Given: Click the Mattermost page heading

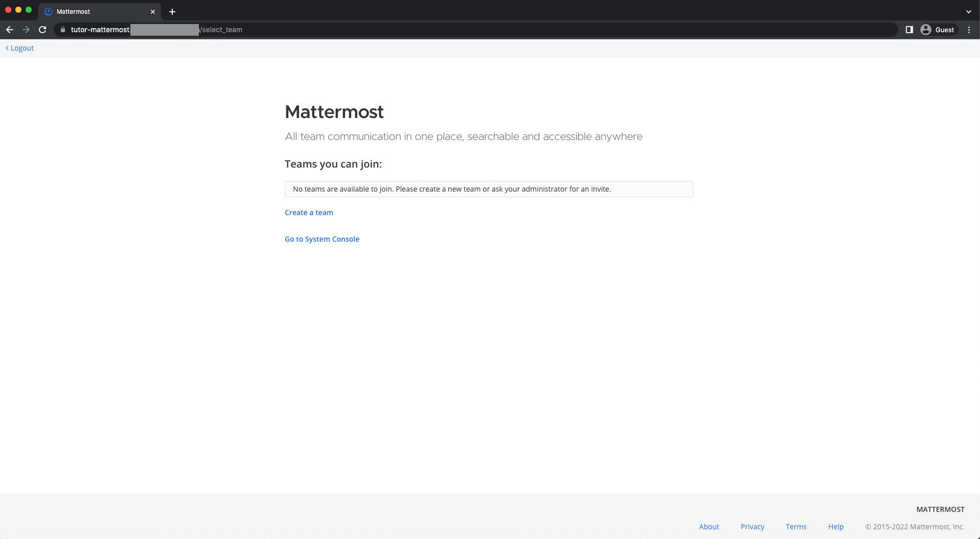Looking at the screenshot, I should 334,112.
